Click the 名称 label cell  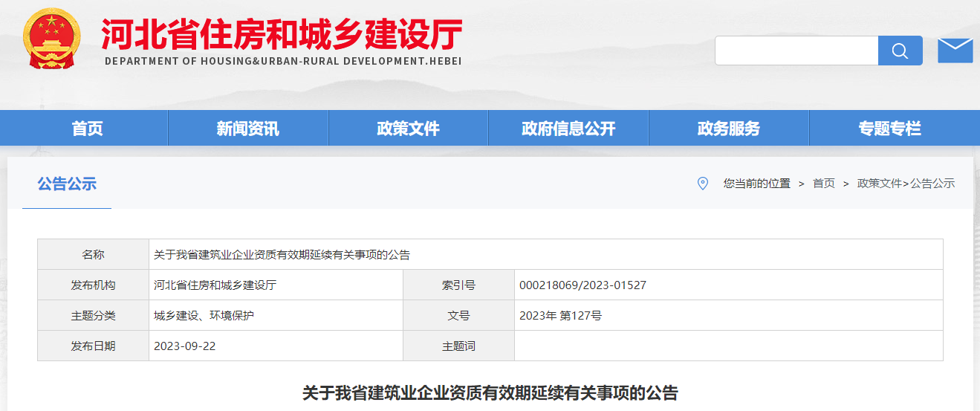pos(93,254)
